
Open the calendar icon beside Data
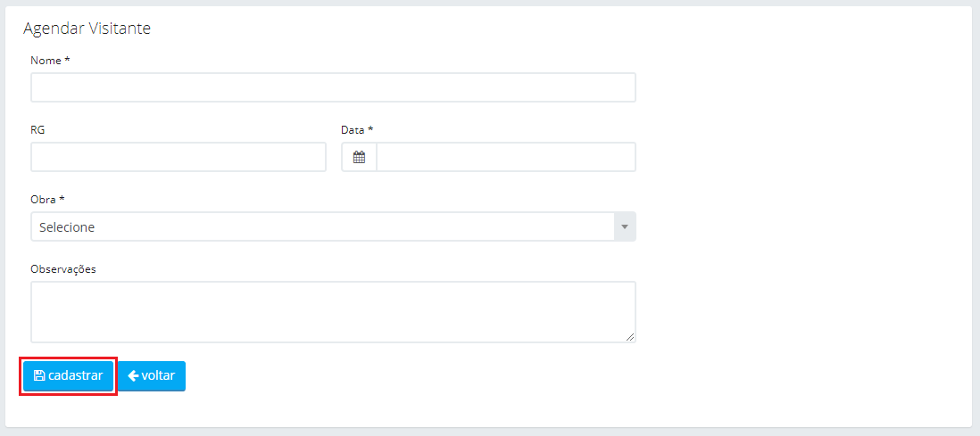(359, 157)
